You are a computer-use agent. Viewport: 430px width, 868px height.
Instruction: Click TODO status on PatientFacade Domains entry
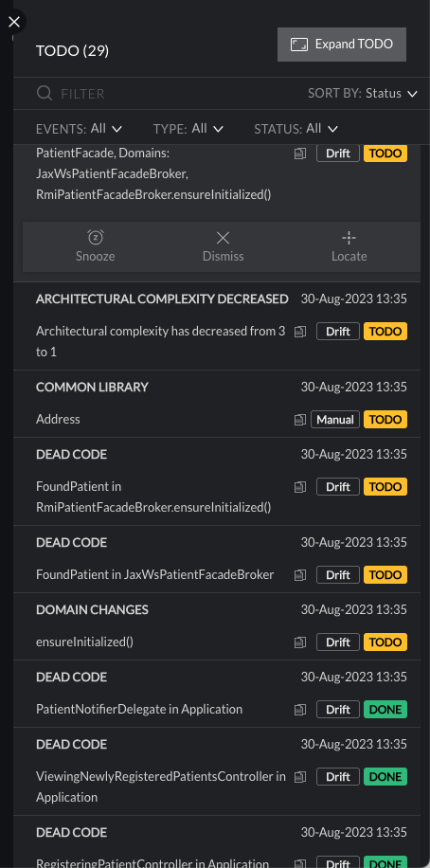[x=385, y=154]
